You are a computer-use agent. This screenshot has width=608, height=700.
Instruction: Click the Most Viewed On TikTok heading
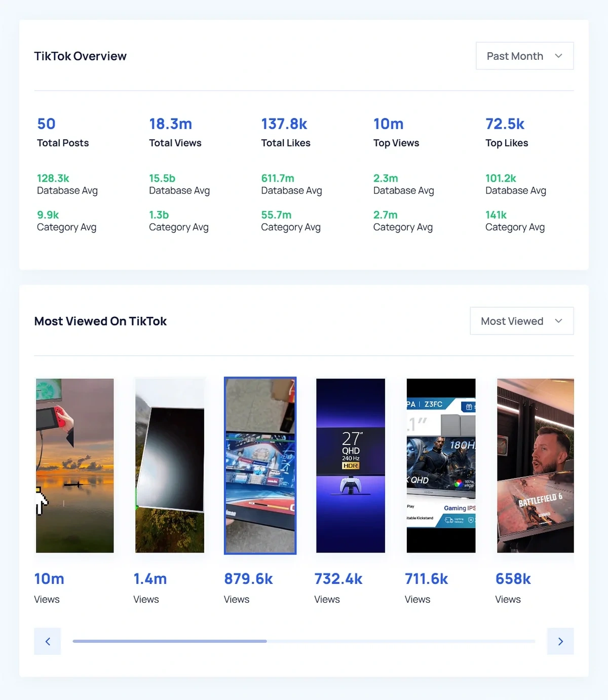[x=100, y=321]
